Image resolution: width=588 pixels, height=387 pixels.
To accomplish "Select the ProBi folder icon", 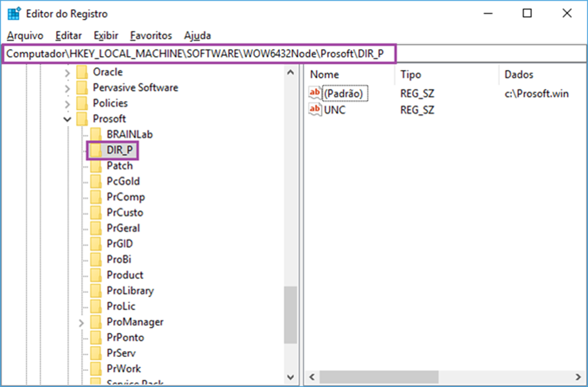I will (96, 259).
